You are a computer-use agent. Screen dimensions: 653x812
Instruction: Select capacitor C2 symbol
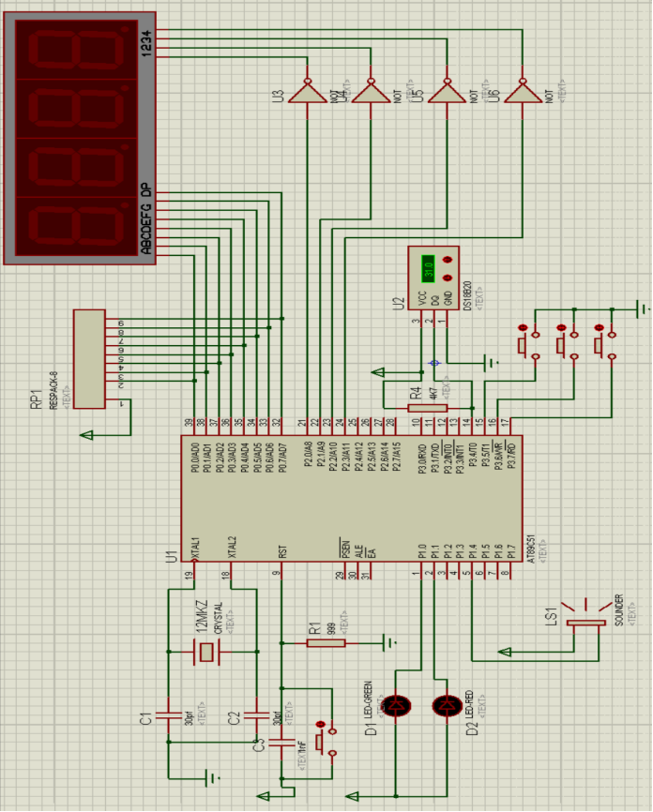point(256,716)
